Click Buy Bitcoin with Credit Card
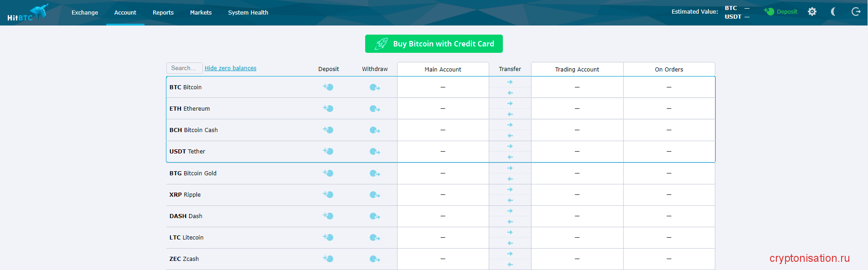The height and width of the screenshot is (270, 868). click(434, 44)
